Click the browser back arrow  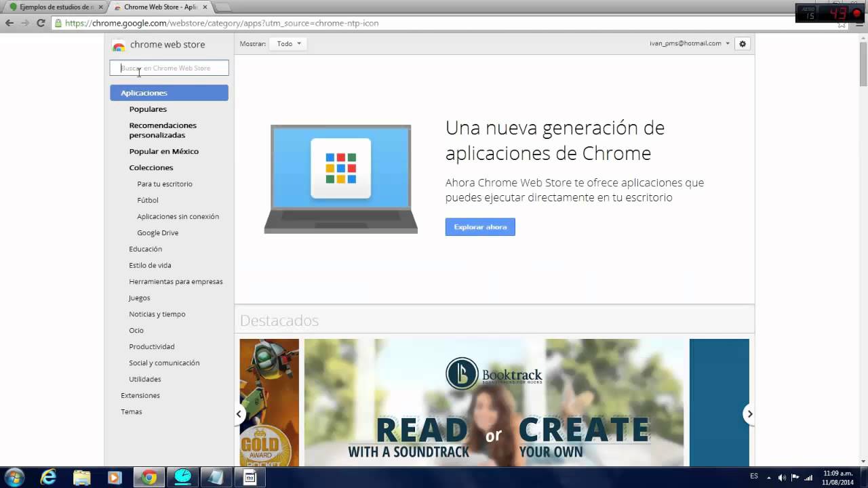9,23
